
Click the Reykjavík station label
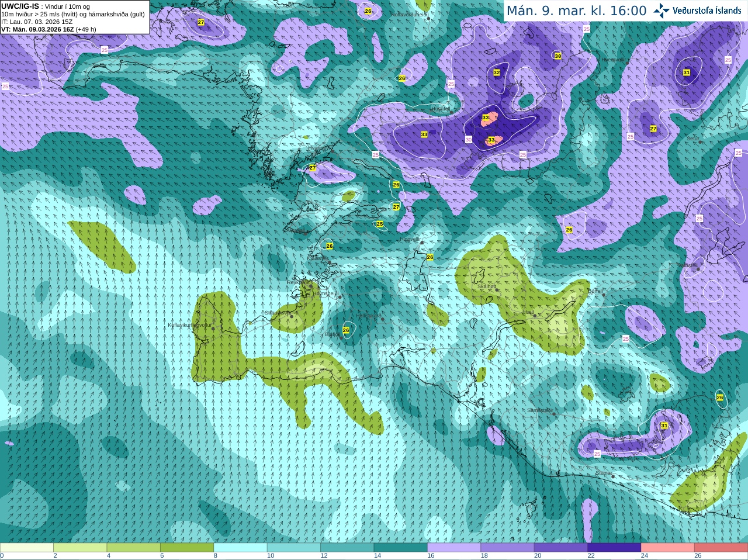click(x=297, y=282)
